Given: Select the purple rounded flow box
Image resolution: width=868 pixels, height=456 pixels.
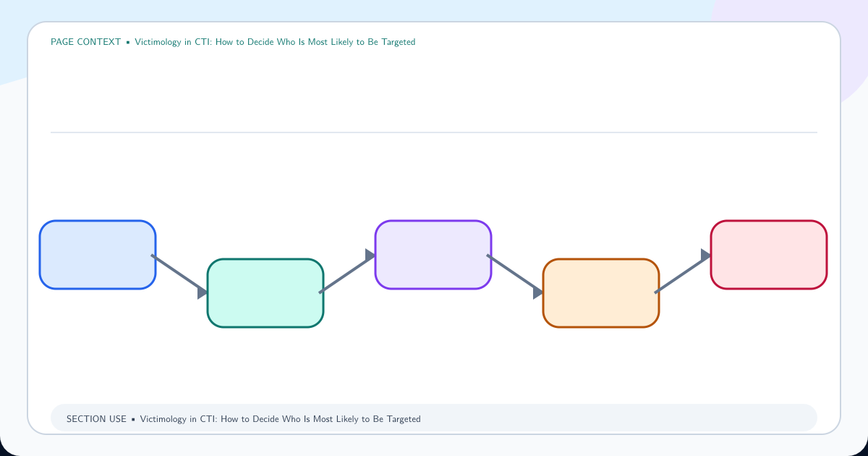Looking at the screenshot, I should 433,255.
